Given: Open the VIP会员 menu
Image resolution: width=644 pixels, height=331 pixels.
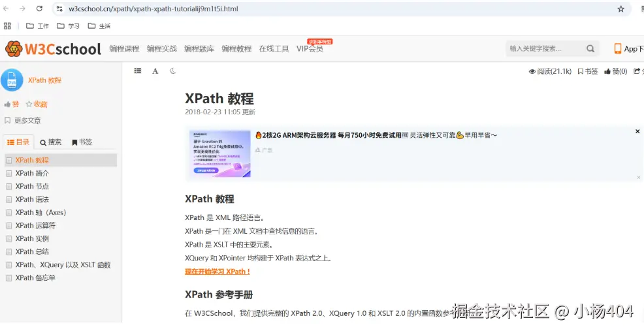Looking at the screenshot, I should click(310, 48).
